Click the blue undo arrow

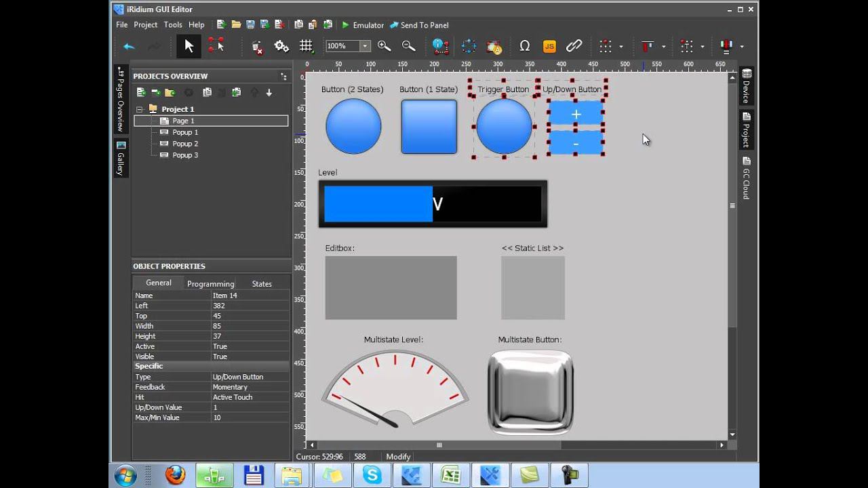pyautogui.click(x=129, y=46)
